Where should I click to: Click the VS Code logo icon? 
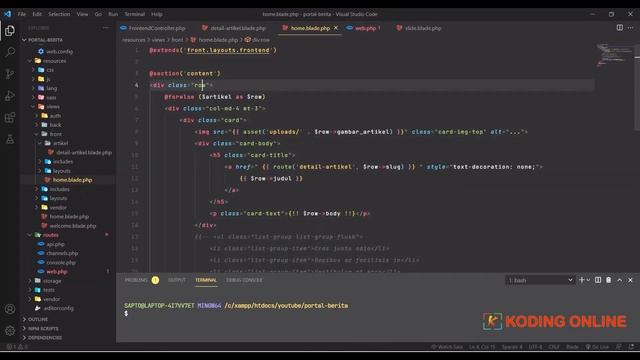click(x=8, y=14)
